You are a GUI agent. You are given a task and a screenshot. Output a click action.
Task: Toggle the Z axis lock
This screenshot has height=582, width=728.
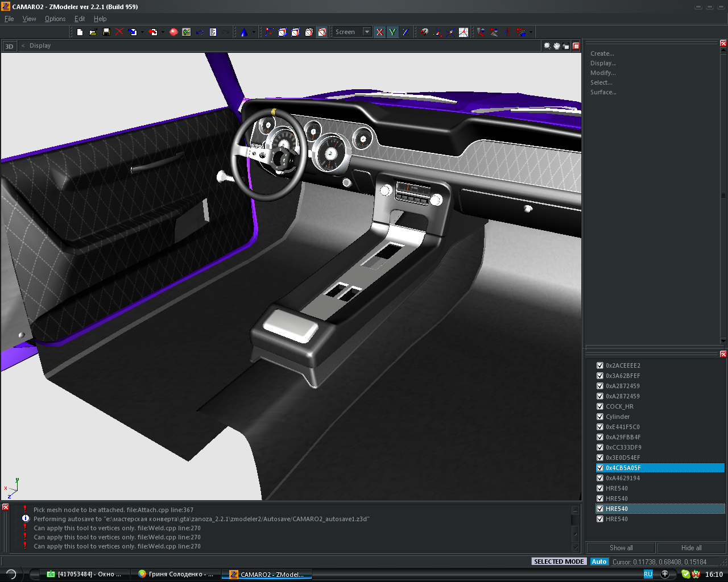(406, 32)
